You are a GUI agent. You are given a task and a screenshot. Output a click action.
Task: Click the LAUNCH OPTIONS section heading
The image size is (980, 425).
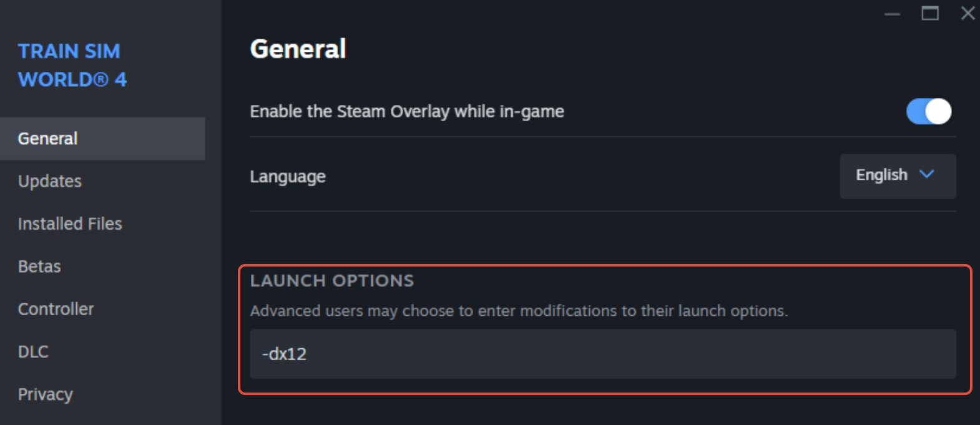[x=331, y=281]
